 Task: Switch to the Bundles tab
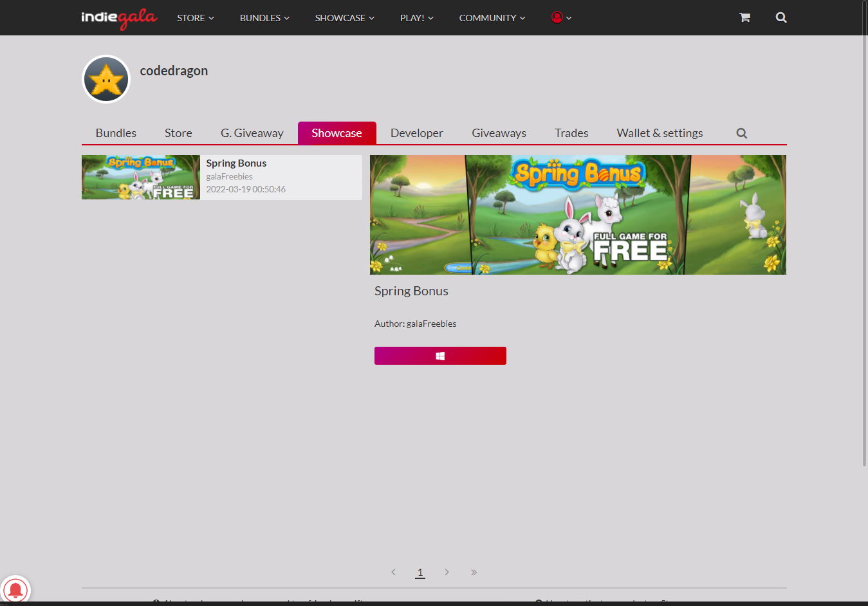(116, 133)
